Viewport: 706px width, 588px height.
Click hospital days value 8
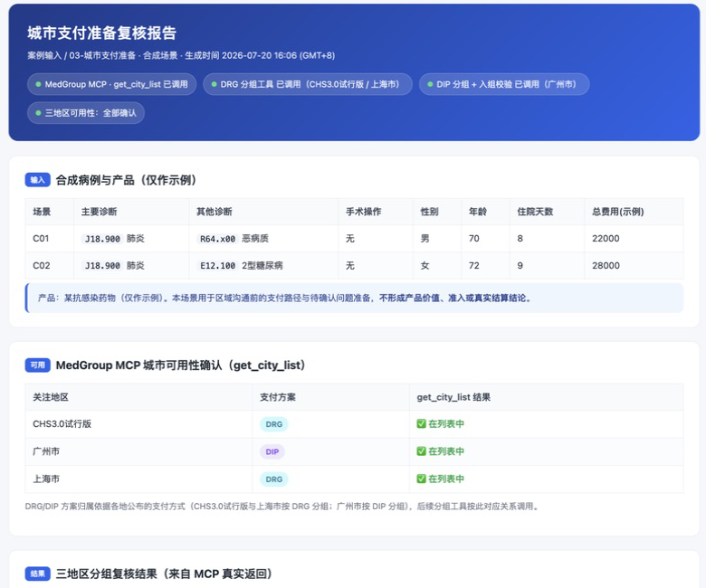point(520,239)
